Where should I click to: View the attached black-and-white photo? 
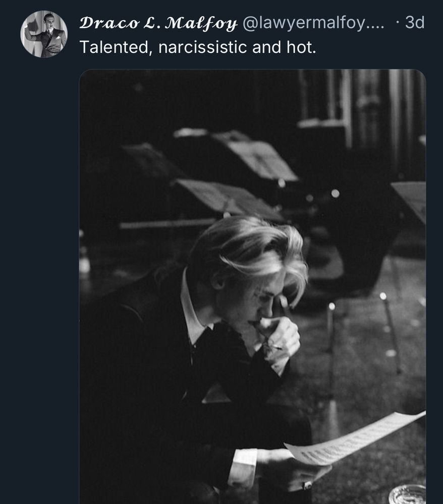coord(253,286)
